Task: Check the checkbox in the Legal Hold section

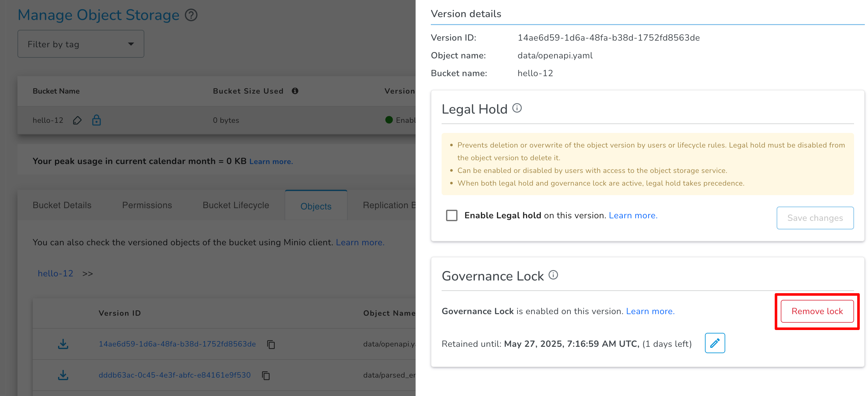Action: [451, 215]
